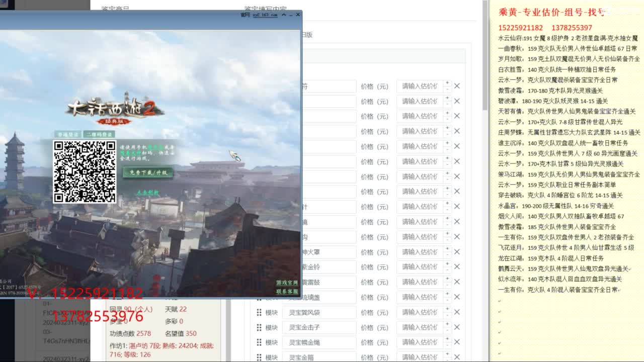This screenshot has width=644, height=362.
Task: Click the line starting 穿云破晓
Action: [560, 195]
